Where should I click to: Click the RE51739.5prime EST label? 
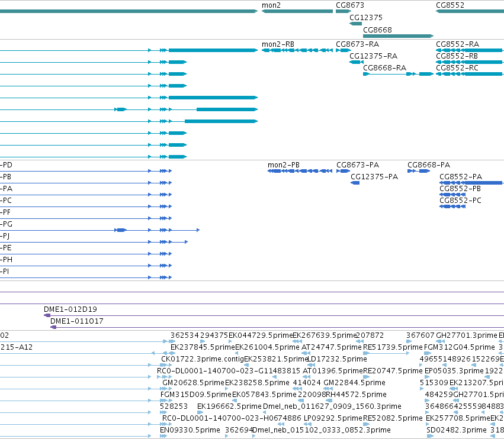pyautogui.click(x=393, y=347)
